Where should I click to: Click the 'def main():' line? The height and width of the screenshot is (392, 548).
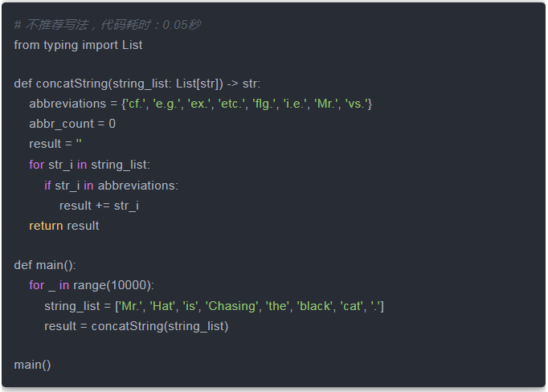point(45,265)
